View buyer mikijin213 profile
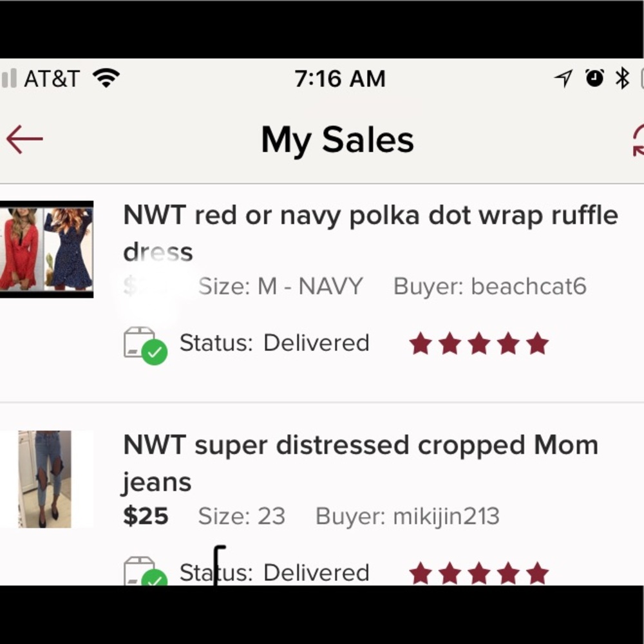 [x=408, y=516]
